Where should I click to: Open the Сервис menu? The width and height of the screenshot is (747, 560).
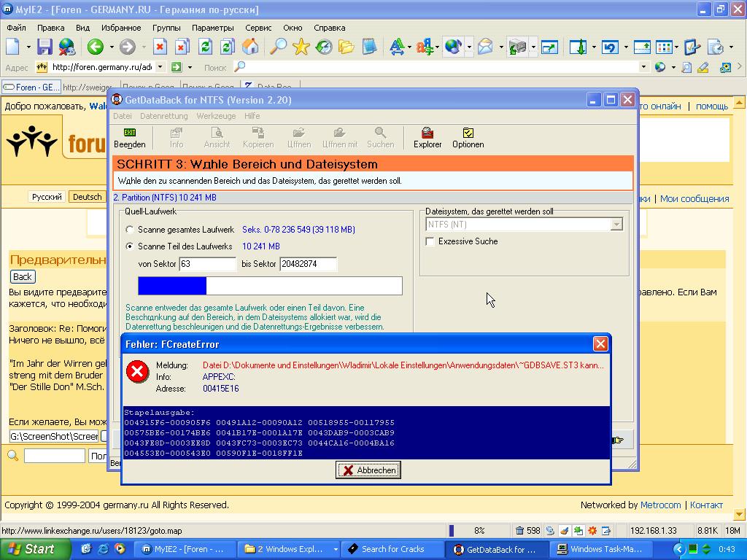258,28
